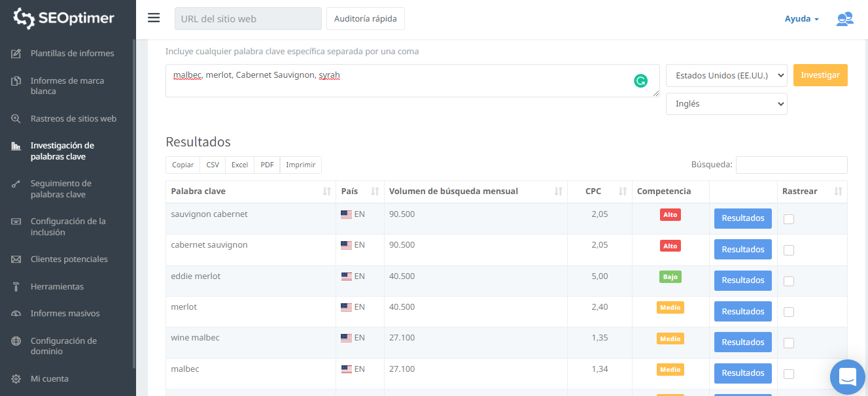The height and width of the screenshot is (396, 868).
Task: Open the Ayuda dropdown menu
Action: pyautogui.click(x=801, y=19)
